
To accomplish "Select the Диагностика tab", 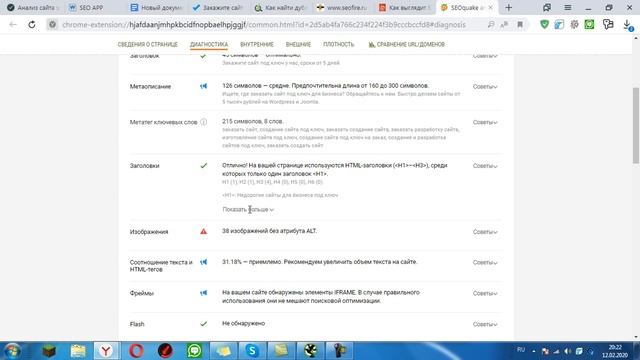I will pos(209,44).
